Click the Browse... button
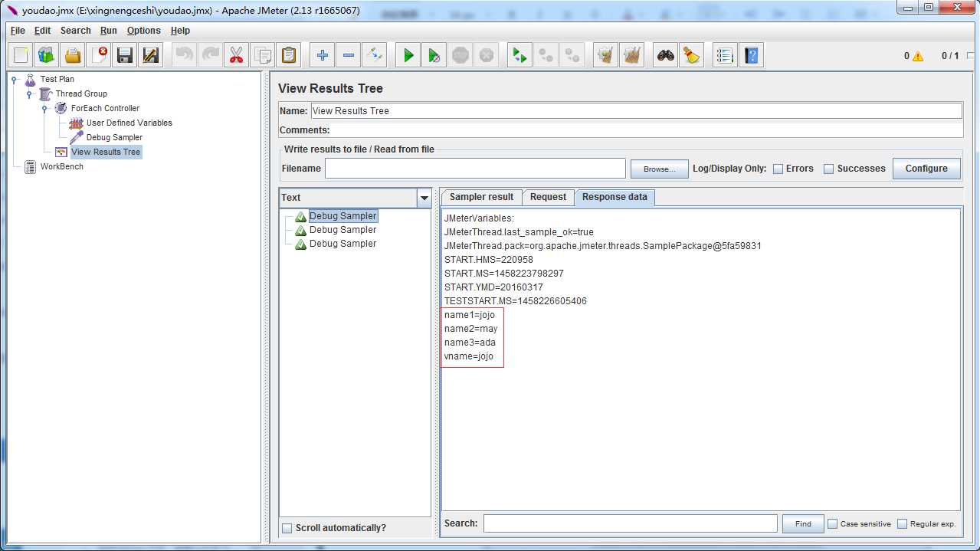Image resolution: width=980 pixels, height=551 pixels. [x=659, y=169]
